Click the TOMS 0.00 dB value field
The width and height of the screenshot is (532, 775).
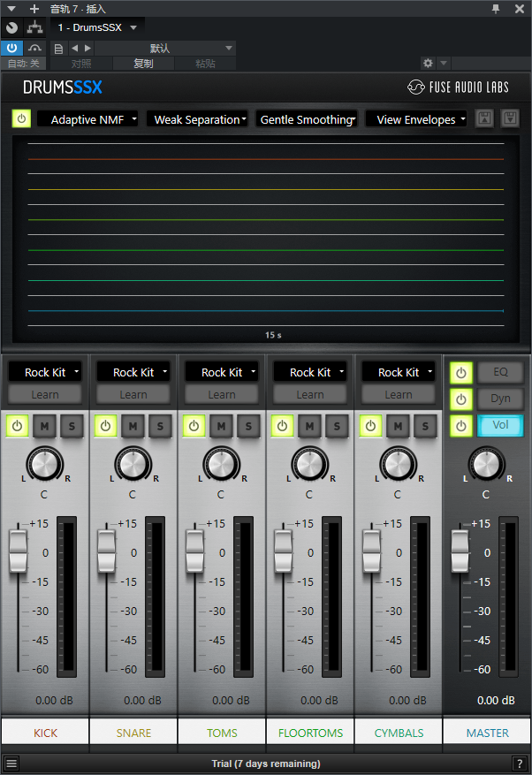click(x=231, y=701)
